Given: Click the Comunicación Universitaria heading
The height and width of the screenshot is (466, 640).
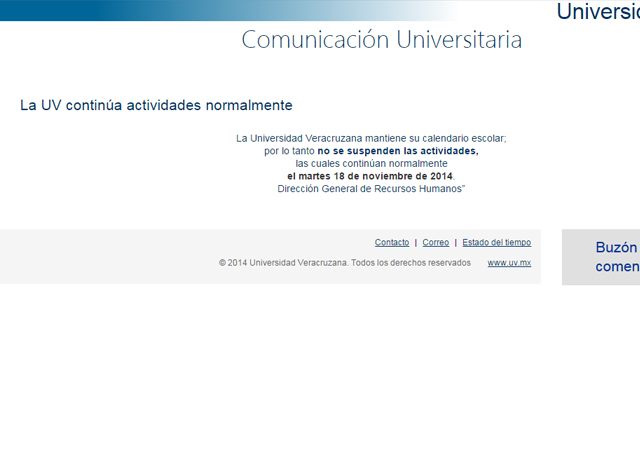Looking at the screenshot, I should click(381, 40).
